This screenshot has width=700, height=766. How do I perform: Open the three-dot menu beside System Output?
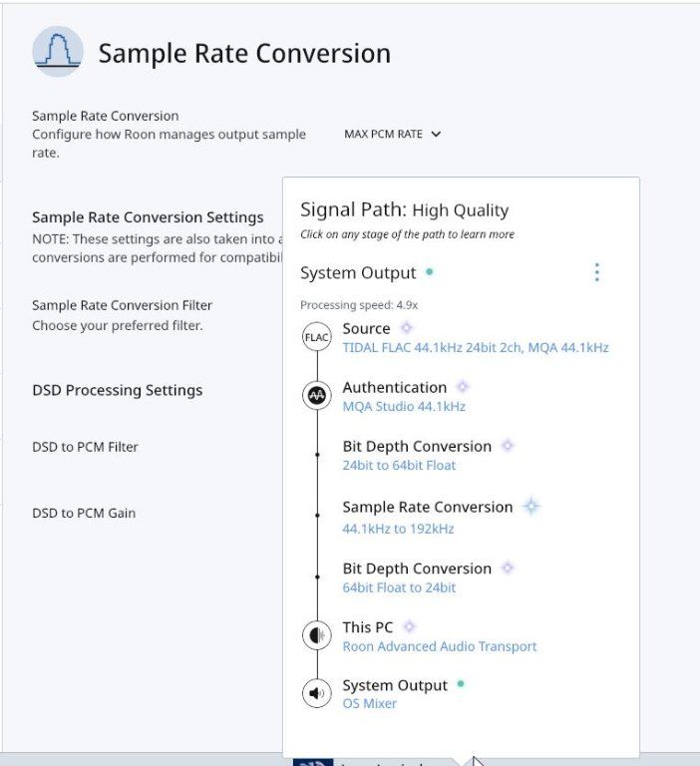(x=596, y=272)
